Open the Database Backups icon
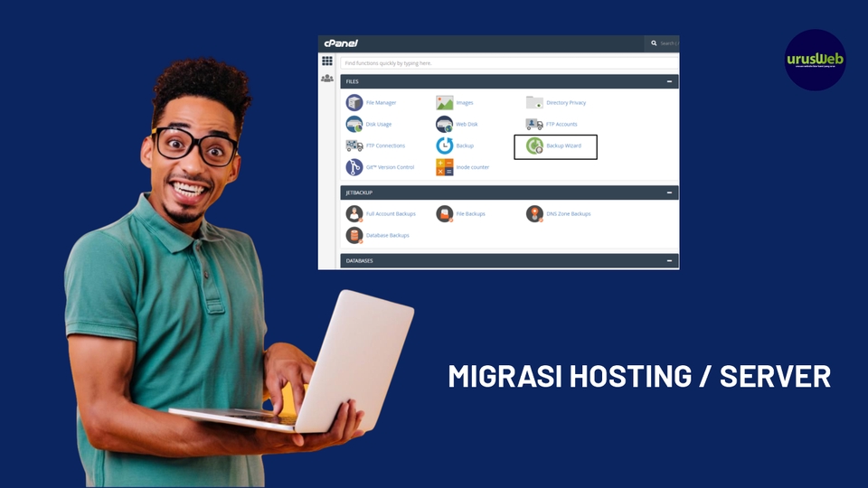868x488 pixels. [x=354, y=235]
